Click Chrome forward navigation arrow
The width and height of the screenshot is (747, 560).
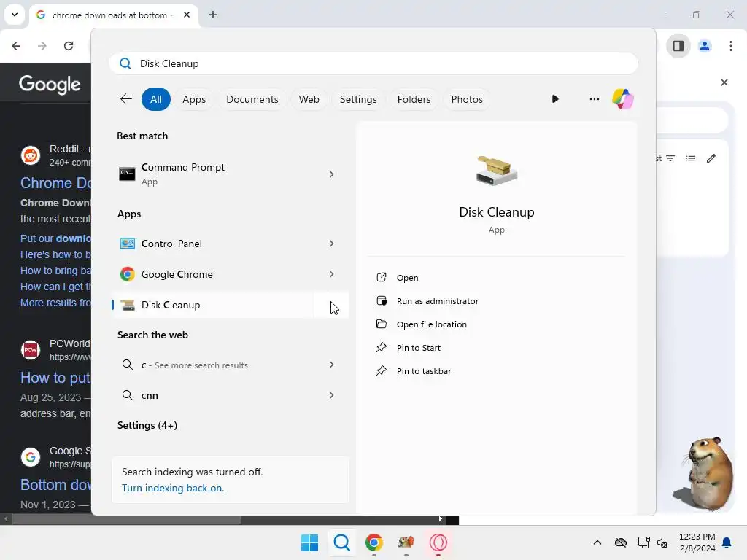click(42, 46)
